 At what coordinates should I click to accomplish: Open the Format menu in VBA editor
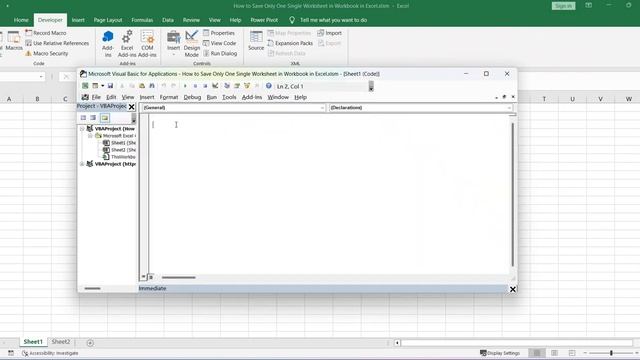[x=169, y=97]
